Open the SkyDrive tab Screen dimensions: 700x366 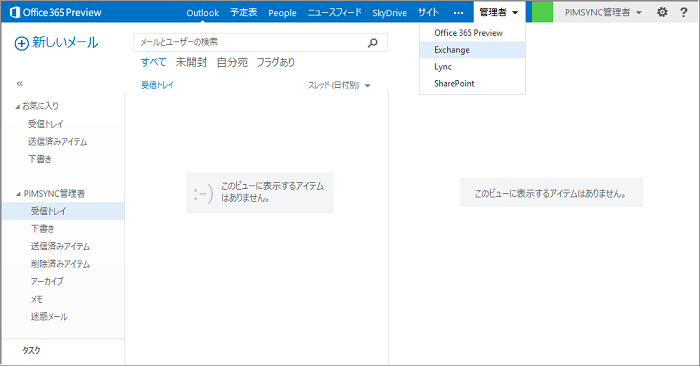coord(389,12)
